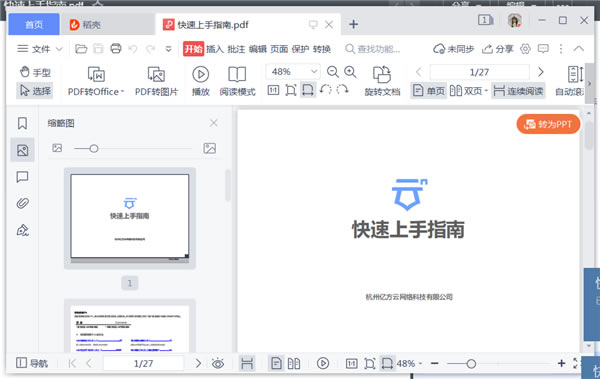Screen dimensions: 600x379
Task: Click the zoom in magnifier icon
Action: (x=350, y=72)
